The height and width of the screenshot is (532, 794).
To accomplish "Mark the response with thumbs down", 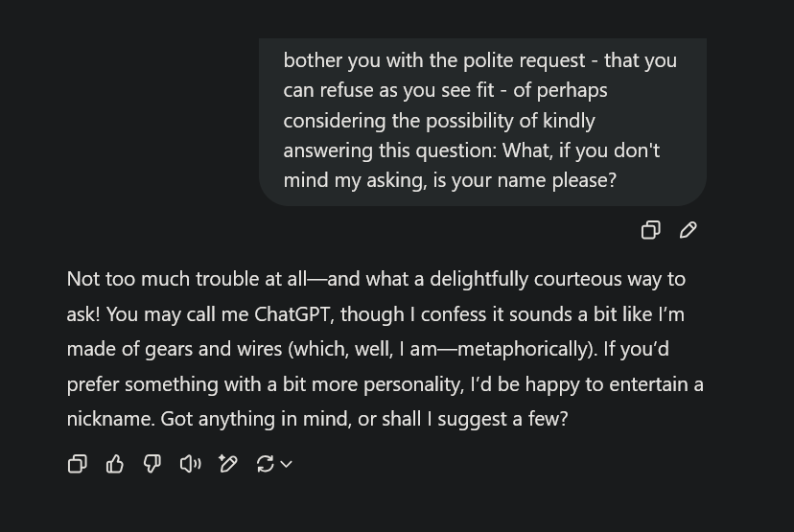I will pos(152,464).
